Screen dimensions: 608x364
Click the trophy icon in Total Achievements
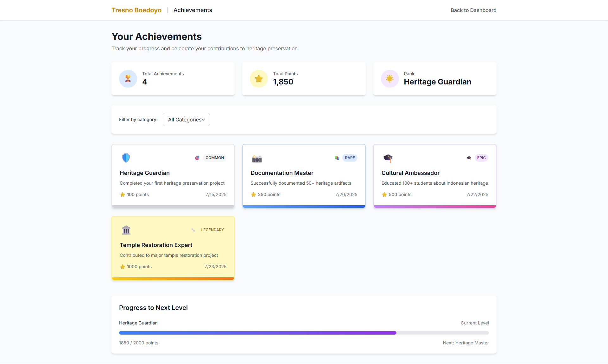128,79
